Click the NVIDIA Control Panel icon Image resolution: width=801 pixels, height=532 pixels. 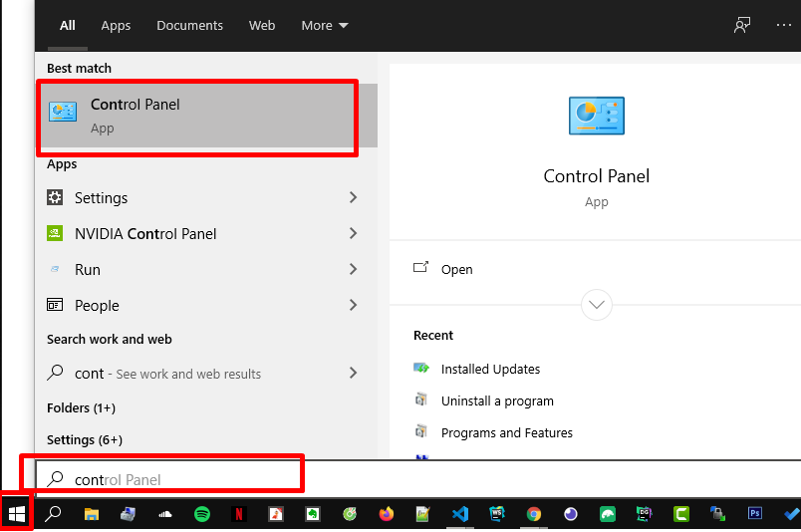55,233
